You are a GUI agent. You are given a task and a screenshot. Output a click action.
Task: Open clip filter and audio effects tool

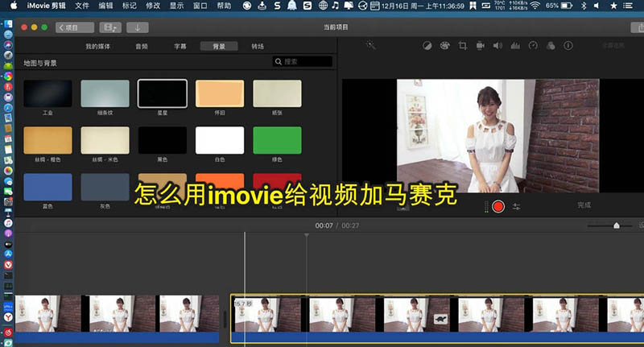(x=551, y=46)
